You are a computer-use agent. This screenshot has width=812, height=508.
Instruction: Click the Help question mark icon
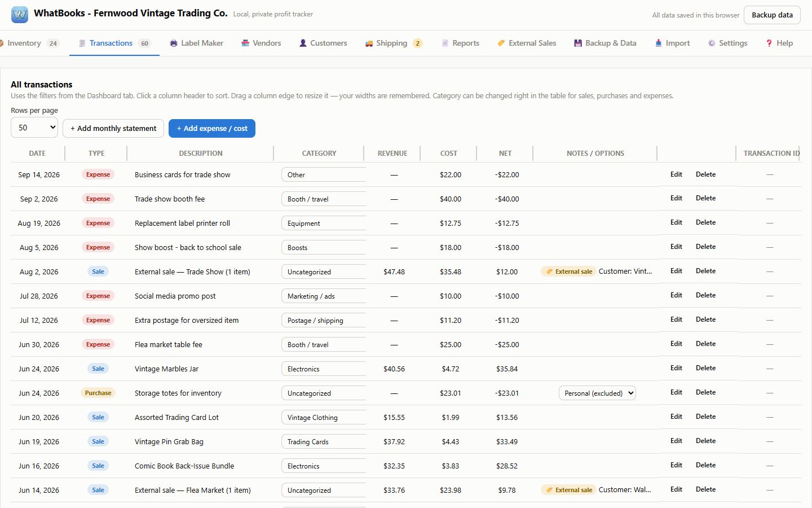[x=769, y=43]
